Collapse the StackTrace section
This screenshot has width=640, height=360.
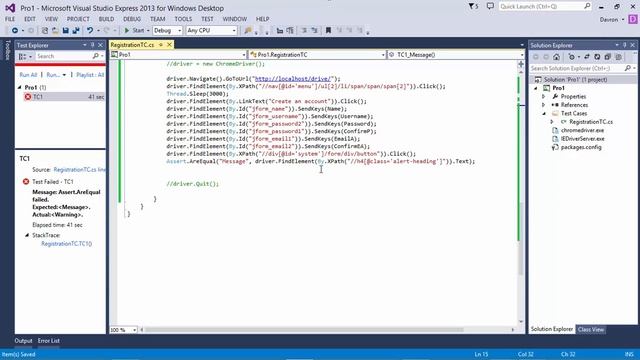pos(27,235)
